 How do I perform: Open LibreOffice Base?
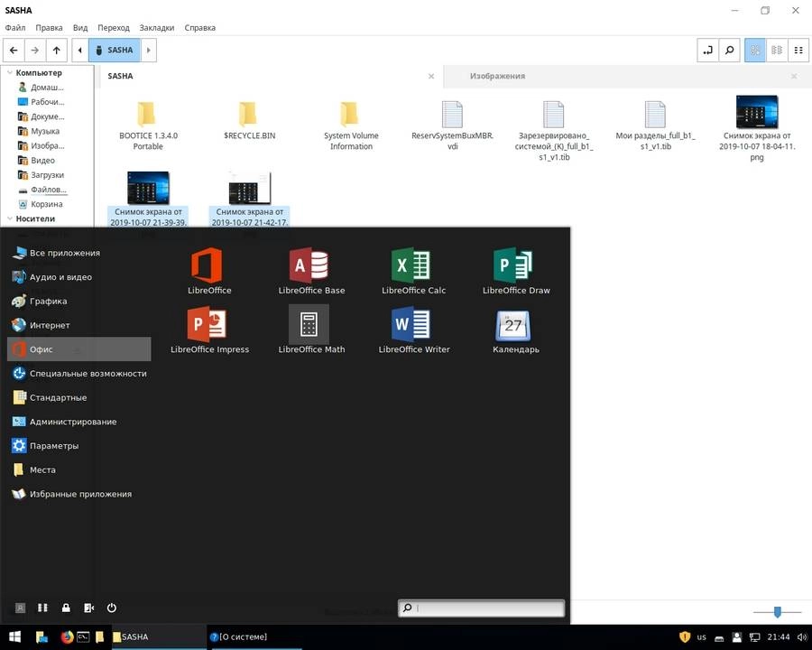click(x=311, y=271)
